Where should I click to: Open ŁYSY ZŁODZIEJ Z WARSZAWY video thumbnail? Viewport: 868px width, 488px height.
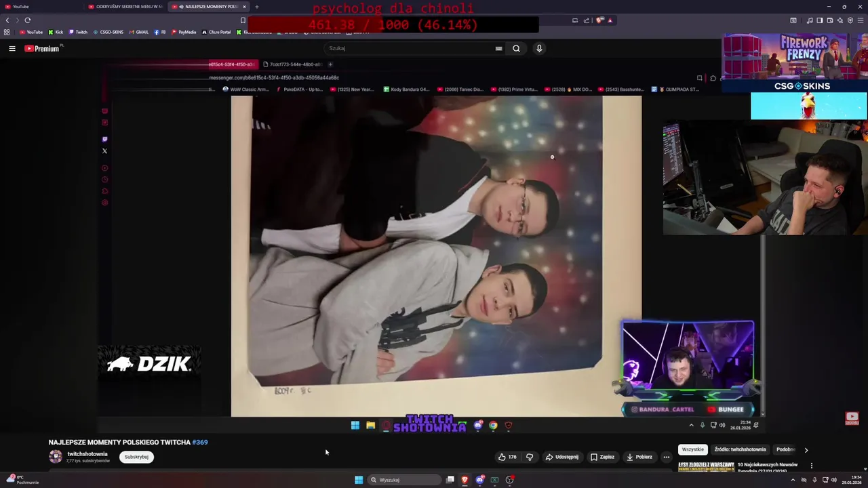tap(706, 466)
